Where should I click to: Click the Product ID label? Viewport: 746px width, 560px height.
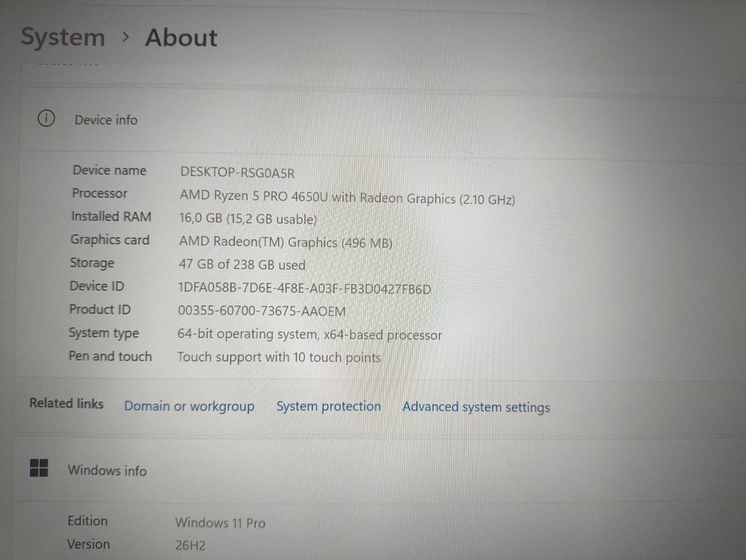click(100, 309)
